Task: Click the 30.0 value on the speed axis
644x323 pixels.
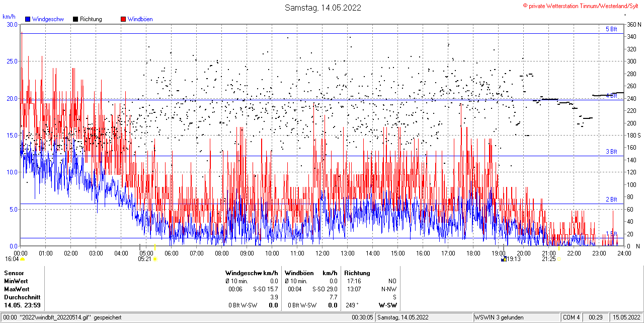Action: [12, 24]
